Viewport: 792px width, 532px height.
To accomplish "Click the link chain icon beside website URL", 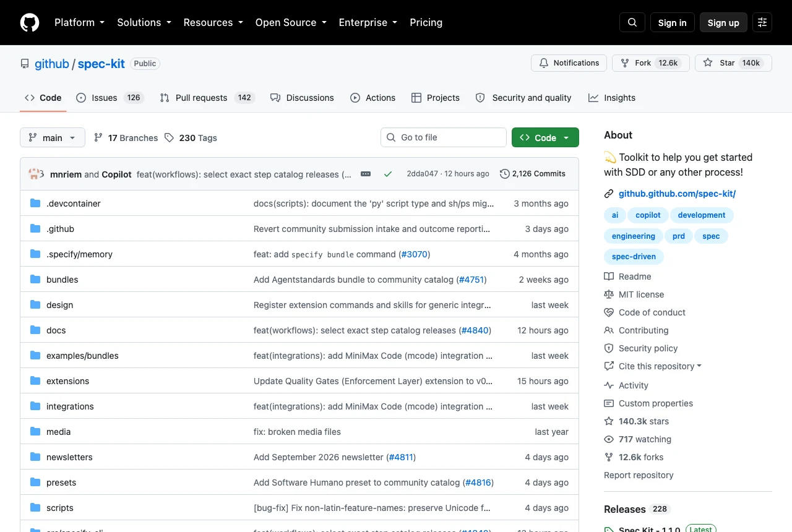I will point(609,194).
